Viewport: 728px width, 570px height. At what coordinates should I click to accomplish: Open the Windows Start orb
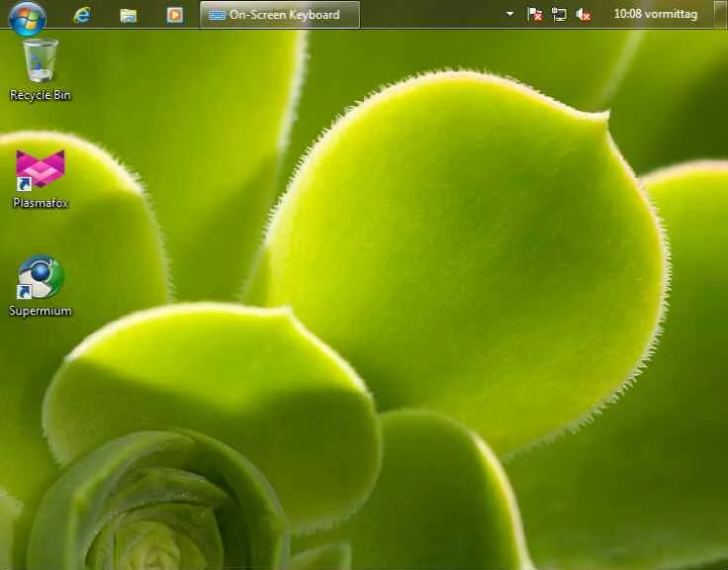pyautogui.click(x=28, y=18)
